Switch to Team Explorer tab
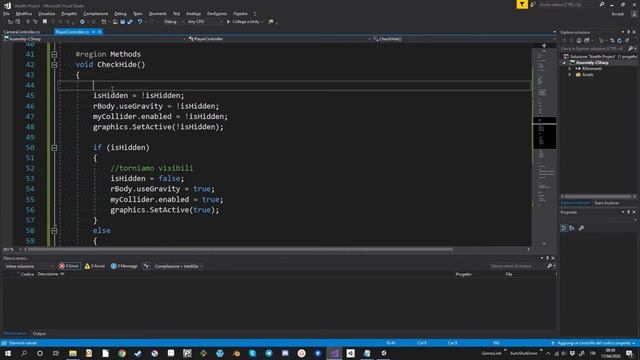Screen dimensions: 640x360 click(606, 203)
